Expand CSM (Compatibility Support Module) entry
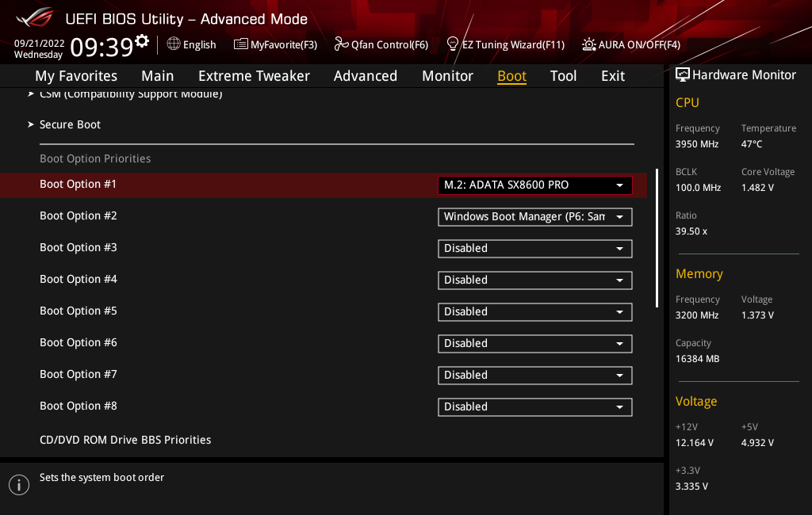The width and height of the screenshot is (812, 515). point(130,94)
